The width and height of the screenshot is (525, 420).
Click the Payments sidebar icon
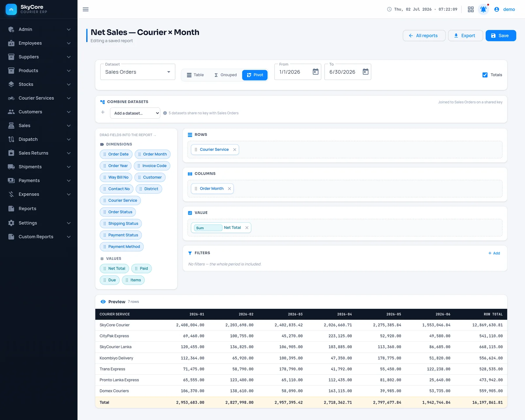tap(11, 181)
